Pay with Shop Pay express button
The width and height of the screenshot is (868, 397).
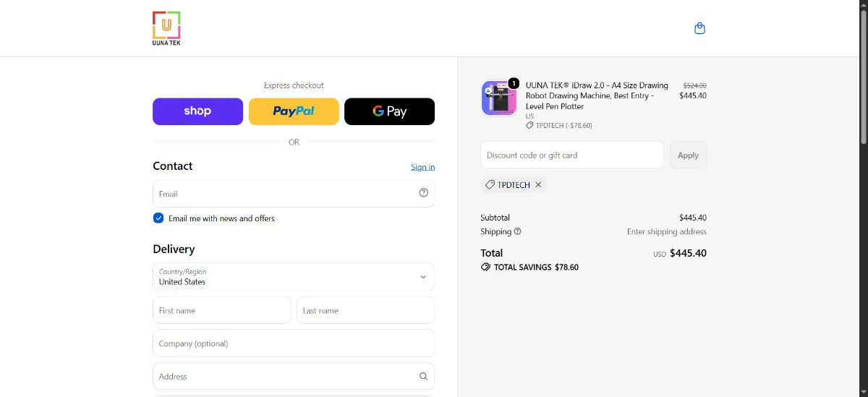point(197,111)
